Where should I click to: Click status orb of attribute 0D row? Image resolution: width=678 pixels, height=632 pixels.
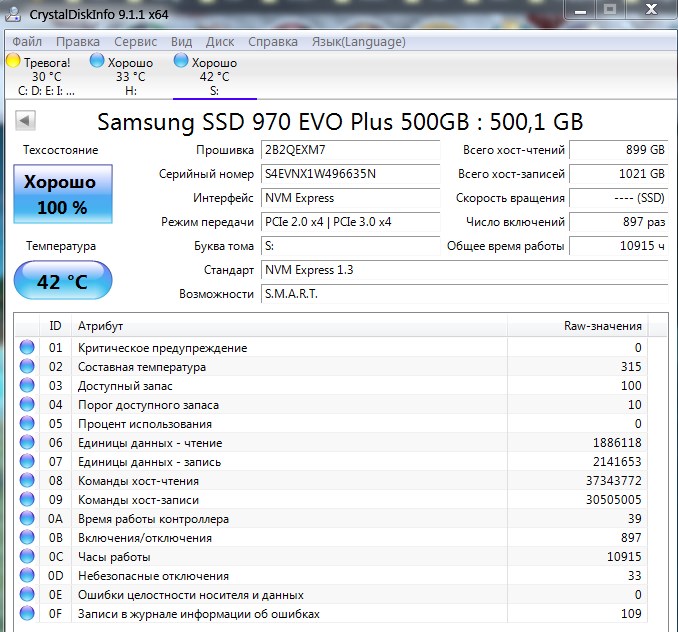pos(27,575)
